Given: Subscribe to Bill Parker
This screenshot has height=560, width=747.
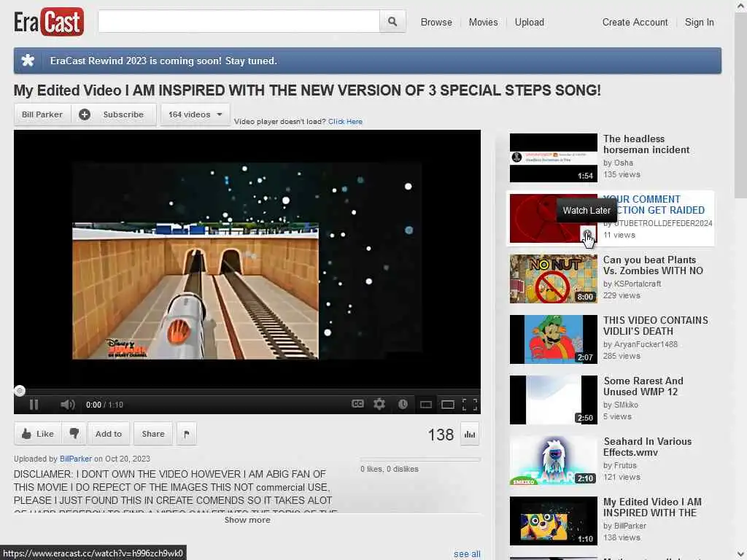Looking at the screenshot, I should pyautogui.click(x=114, y=114).
